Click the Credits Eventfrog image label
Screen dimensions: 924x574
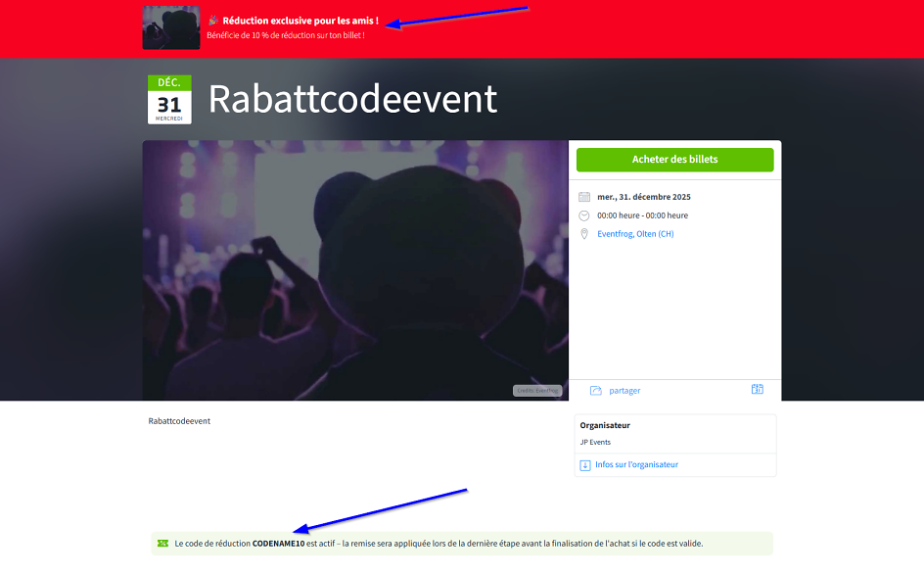(537, 391)
